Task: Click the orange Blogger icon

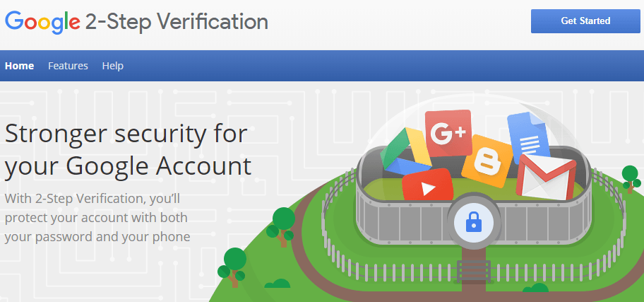Action: (x=487, y=160)
